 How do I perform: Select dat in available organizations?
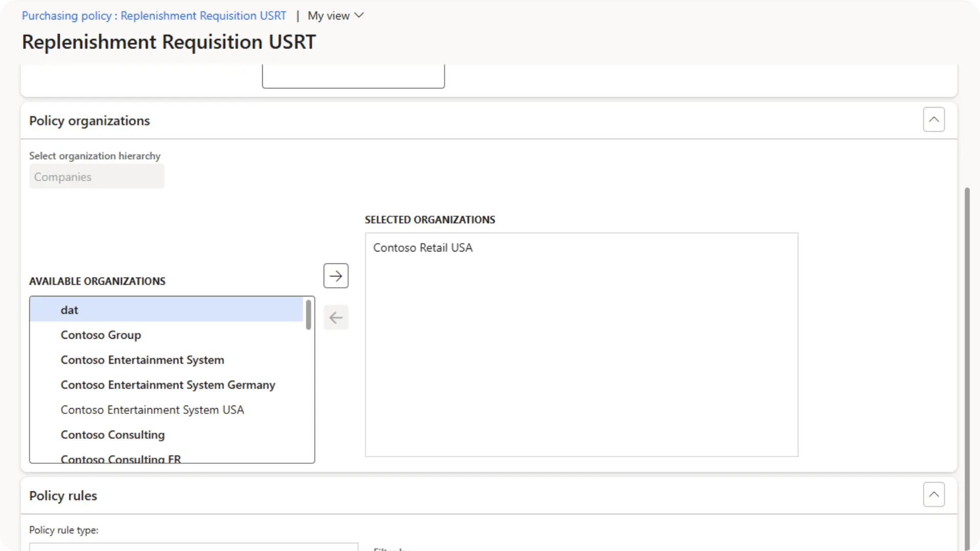pyautogui.click(x=69, y=310)
